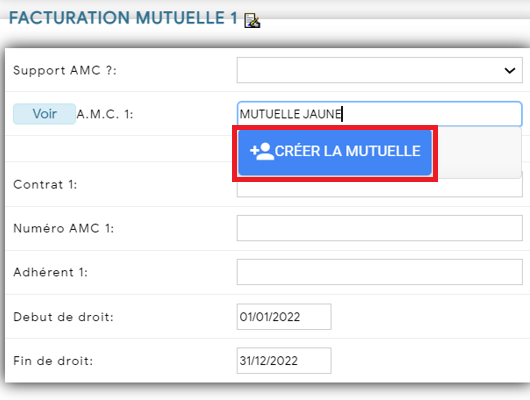This screenshot has height=400, width=530.
Task: Click the Numéro AMC 1 label
Action: [x=64, y=228]
